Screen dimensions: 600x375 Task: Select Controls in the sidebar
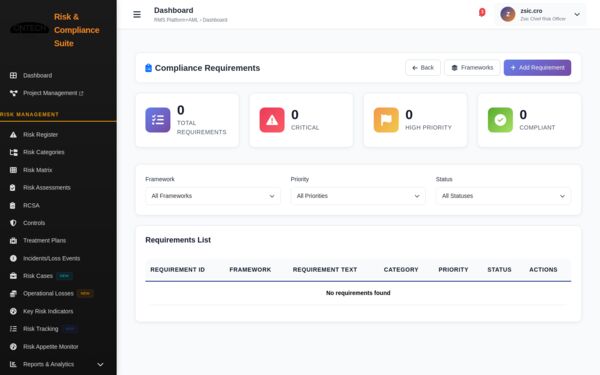pos(34,223)
